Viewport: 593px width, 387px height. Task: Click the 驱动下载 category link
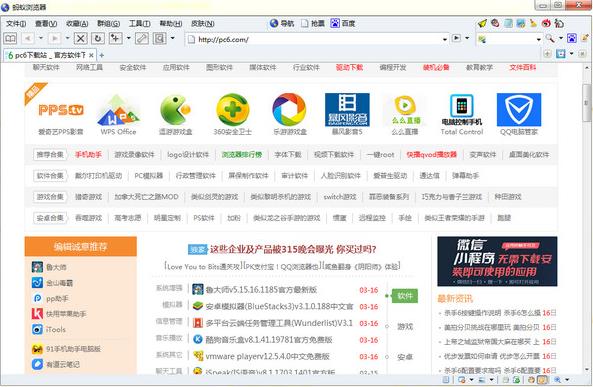point(349,67)
